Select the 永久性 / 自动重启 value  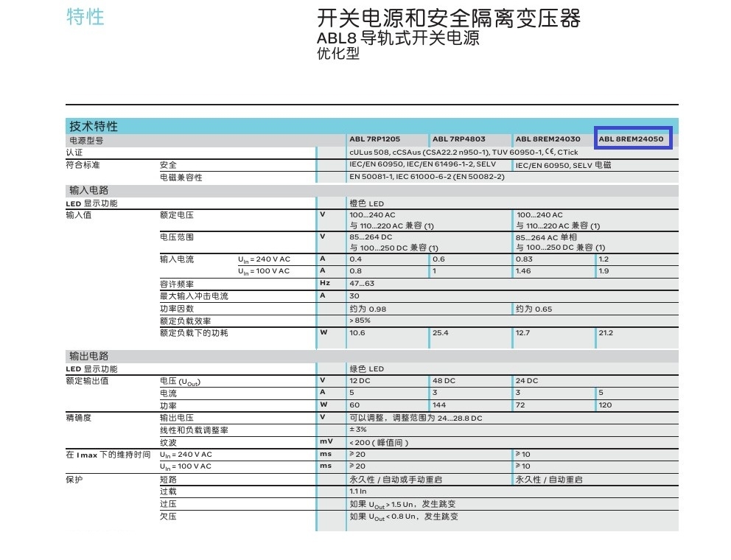click(x=549, y=480)
